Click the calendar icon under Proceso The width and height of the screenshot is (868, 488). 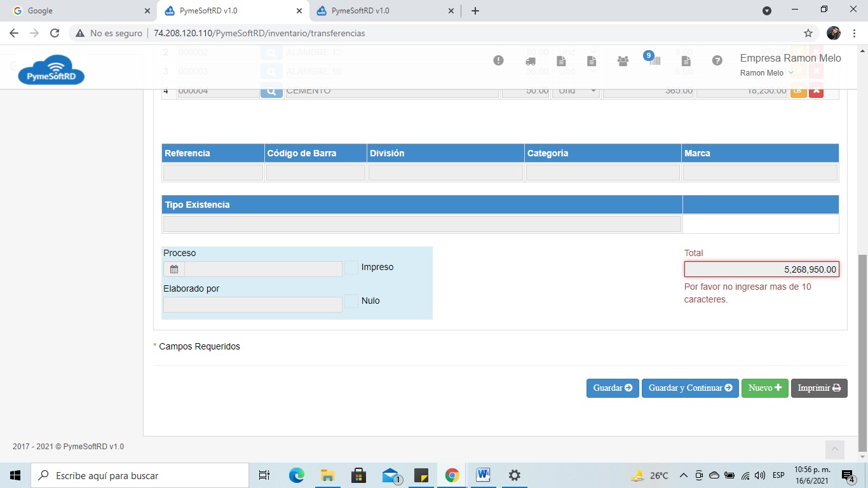[174, 269]
